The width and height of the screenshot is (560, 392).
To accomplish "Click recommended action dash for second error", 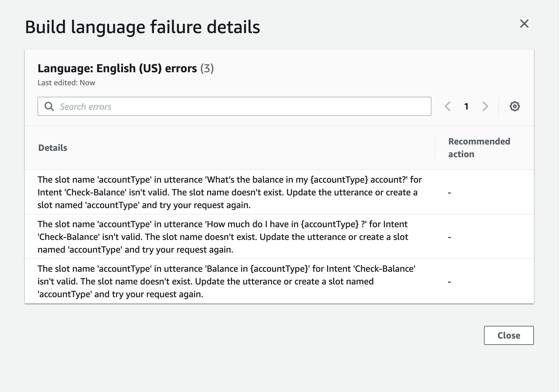I will pyautogui.click(x=449, y=237).
